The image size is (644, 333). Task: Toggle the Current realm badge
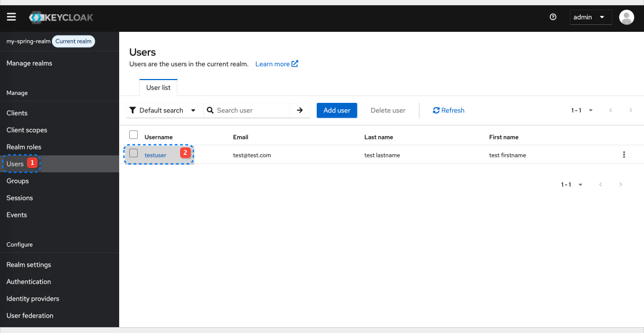point(73,41)
